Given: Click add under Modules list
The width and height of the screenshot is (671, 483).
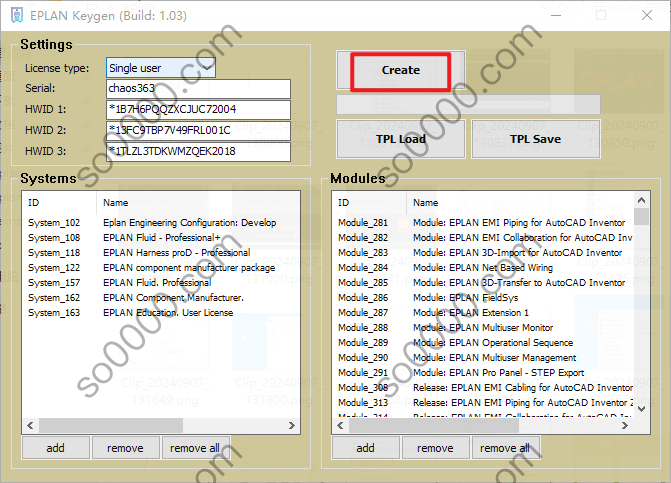Looking at the screenshot, I should (365, 448).
